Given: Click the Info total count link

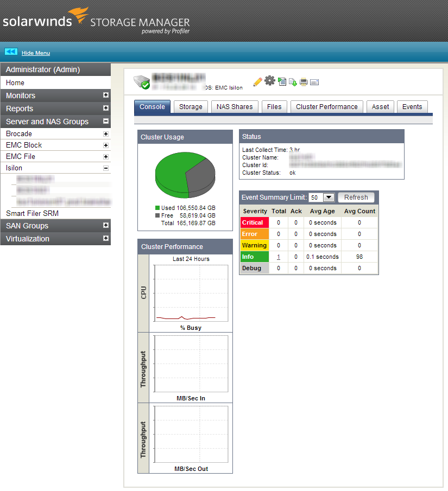Looking at the screenshot, I should [x=279, y=257].
